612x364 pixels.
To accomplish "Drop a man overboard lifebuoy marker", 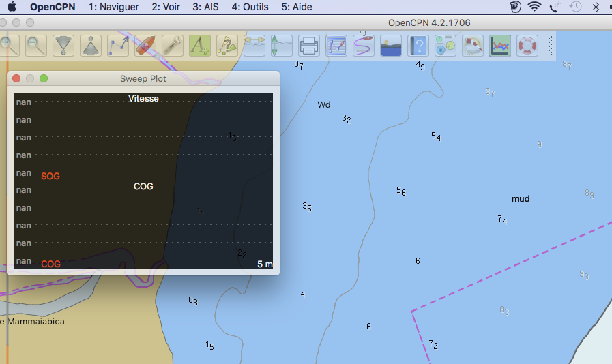I will point(527,46).
